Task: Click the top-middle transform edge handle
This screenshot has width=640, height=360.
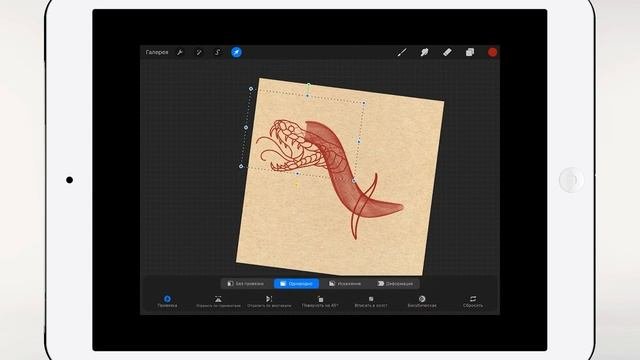Action: [x=307, y=96]
